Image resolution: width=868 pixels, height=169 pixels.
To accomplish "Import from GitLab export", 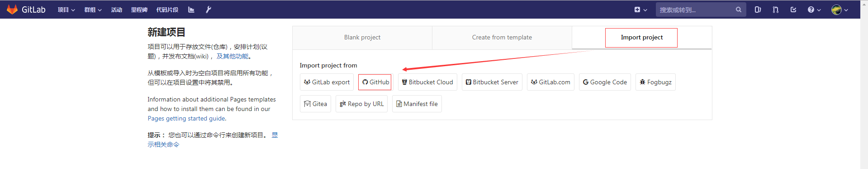I will (x=327, y=82).
